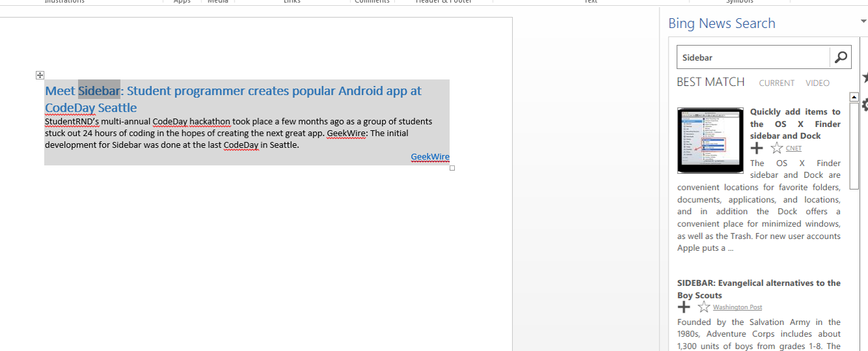Star the Evangelical alternatives article
The image size is (868, 351).
(x=704, y=307)
